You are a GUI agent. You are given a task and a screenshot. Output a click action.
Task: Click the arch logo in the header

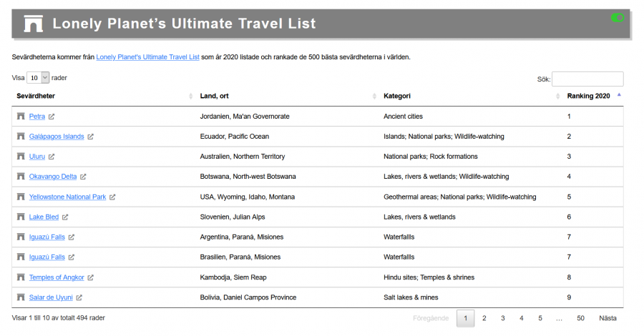pos(34,24)
